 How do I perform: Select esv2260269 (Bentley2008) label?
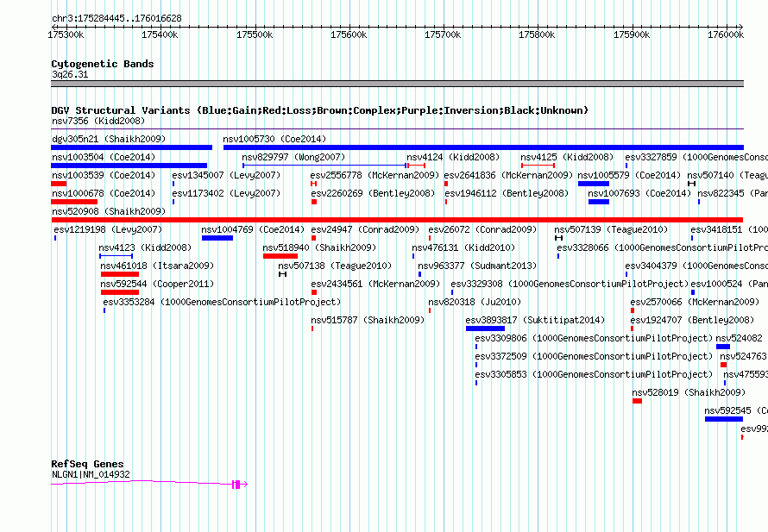[372, 193]
